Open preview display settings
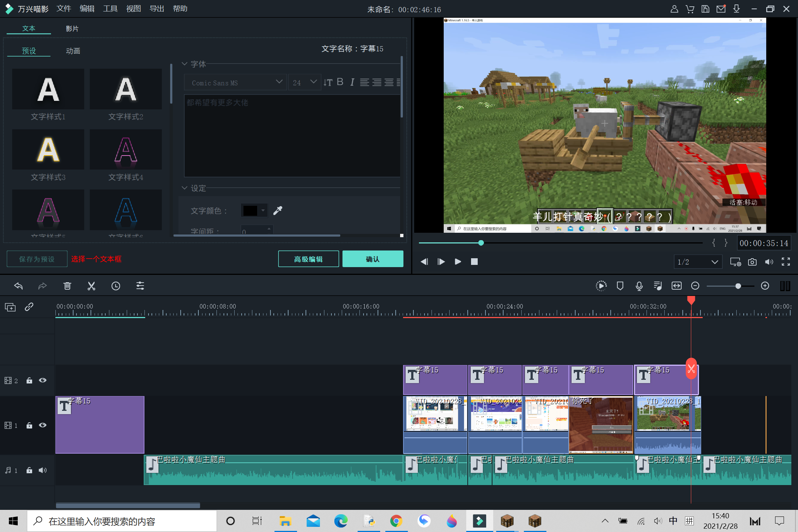798x532 pixels. pyautogui.click(x=735, y=262)
